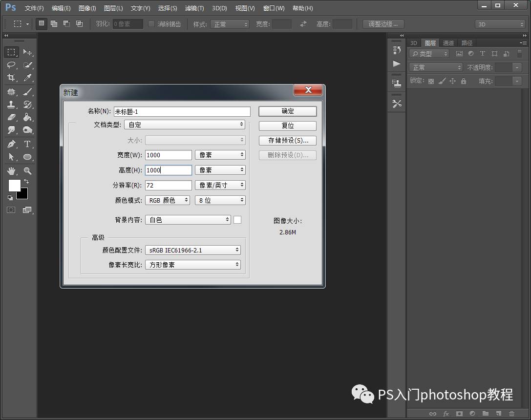This screenshot has height=420, width=531.
Task: Open the 像素长宽比 方形像素 dropdown
Action: [192, 265]
